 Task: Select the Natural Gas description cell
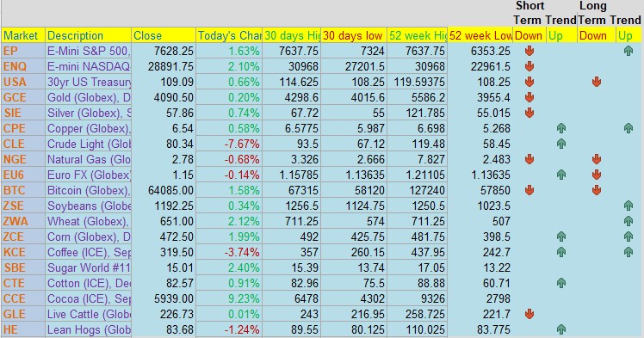(x=89, y=159)
